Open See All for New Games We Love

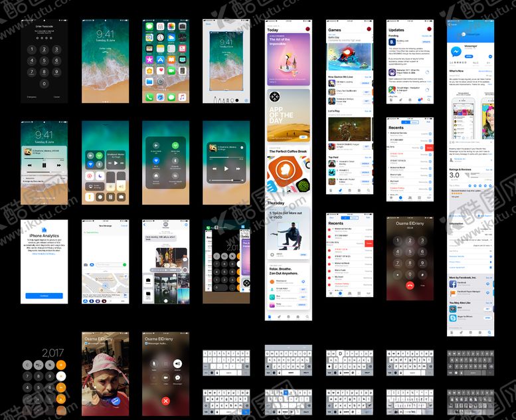click(368, 77)
